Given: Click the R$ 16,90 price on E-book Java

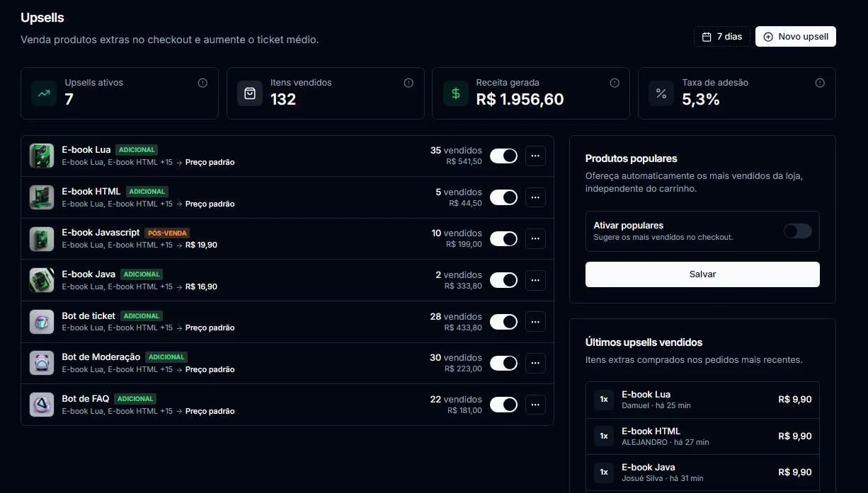Looking at the screenshot, I should (x=201, y=286).
